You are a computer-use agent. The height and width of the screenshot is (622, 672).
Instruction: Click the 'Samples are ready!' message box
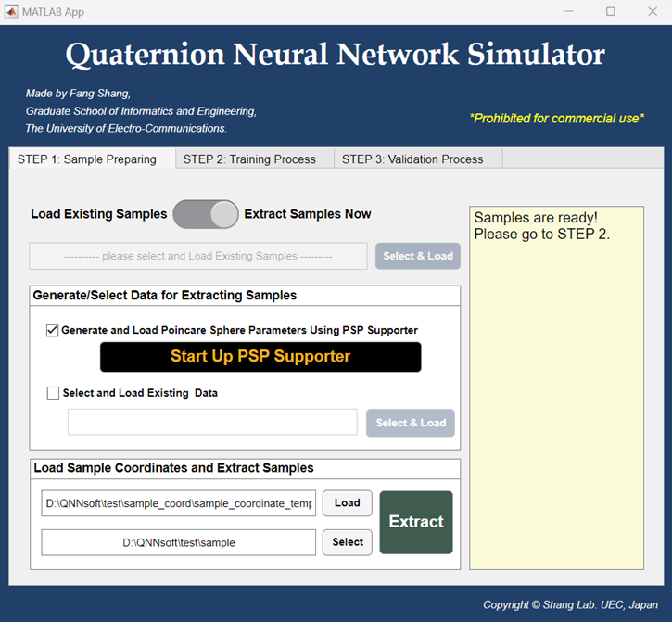coord(556,388)
